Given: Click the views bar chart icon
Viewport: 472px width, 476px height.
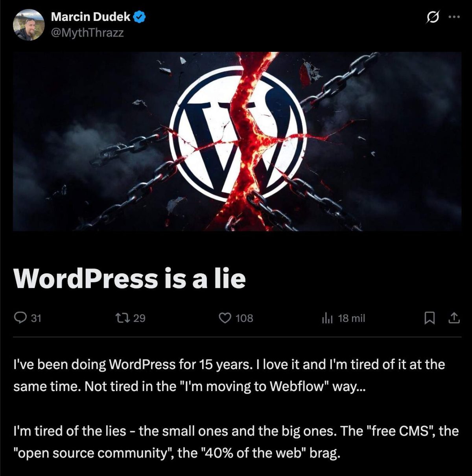Looking at the screenshot, I should [x=327, y=318].
